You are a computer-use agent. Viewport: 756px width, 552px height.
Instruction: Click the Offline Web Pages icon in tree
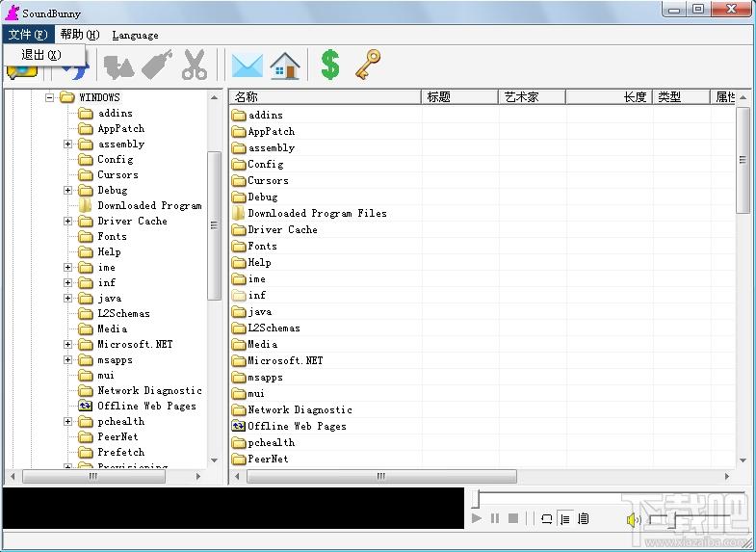[86, 406]
